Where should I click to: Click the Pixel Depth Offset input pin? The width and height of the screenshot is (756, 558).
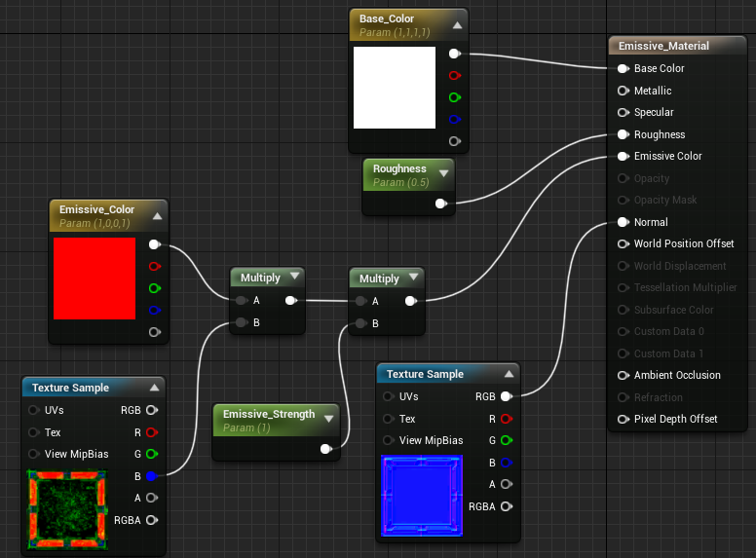pyautogui.click(x=624, y=419)
